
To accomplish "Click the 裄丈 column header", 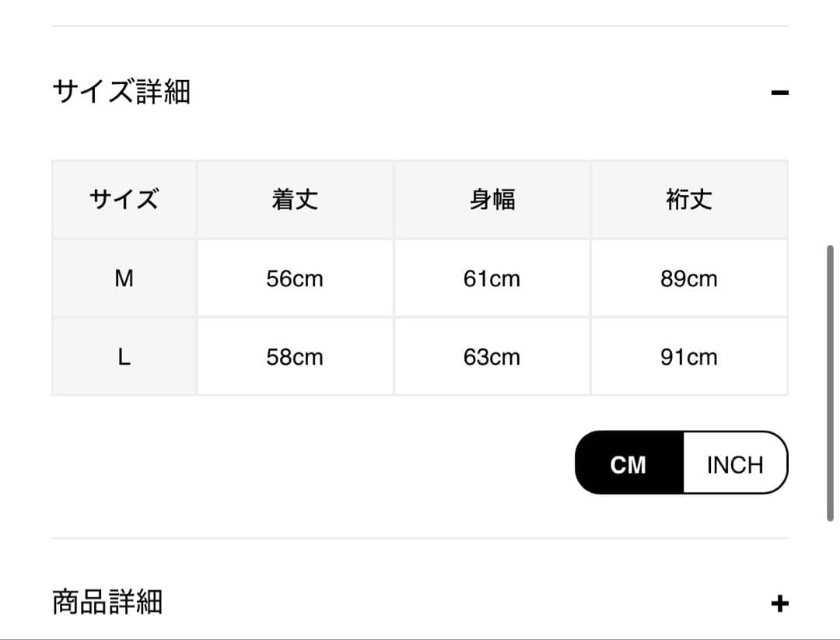I will [689, 200].
